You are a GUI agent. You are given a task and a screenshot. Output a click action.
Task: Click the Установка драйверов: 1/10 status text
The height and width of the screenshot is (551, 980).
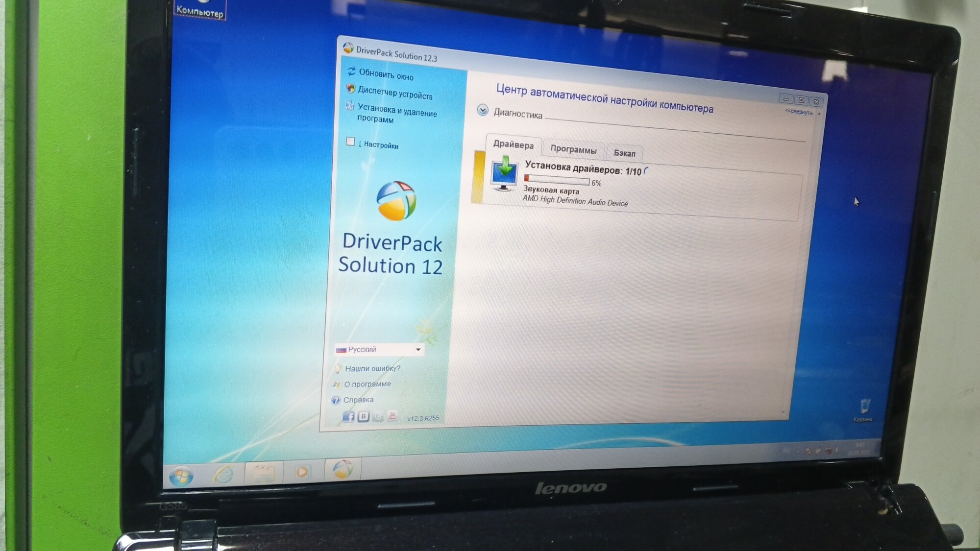(x=583, y=168)
